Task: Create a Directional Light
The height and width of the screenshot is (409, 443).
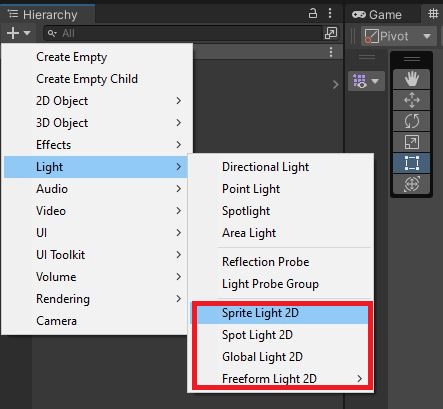Action: (281, 167)
